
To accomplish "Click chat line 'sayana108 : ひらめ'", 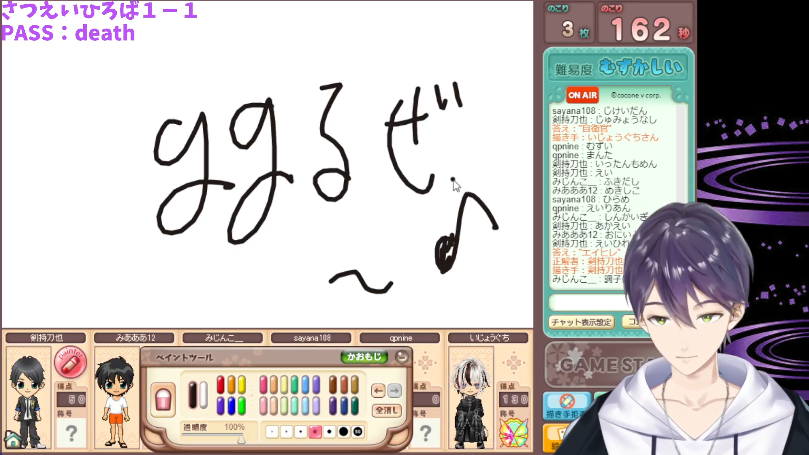I will point(591,199).
